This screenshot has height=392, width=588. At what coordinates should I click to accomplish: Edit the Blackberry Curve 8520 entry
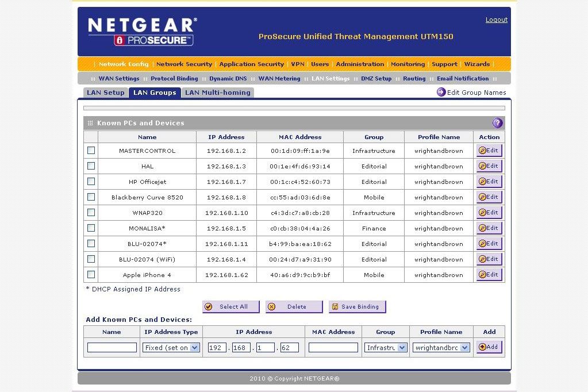[489, 197]
